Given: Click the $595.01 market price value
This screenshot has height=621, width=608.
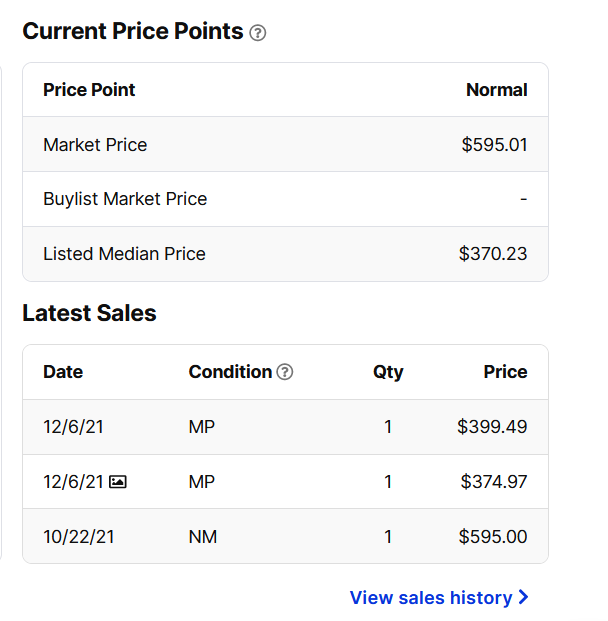Looking at the screenshot, I should click(494, 145).
